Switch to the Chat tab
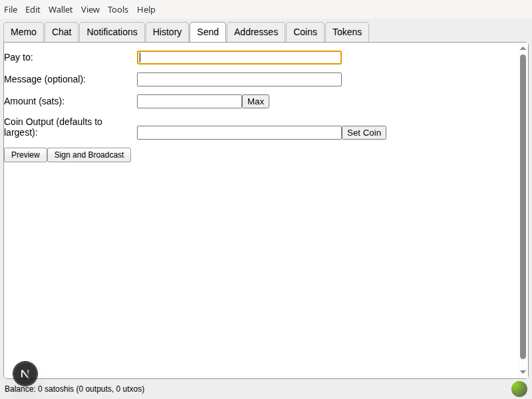The width and height of the screenshot is (532, 399). point(61,32)
